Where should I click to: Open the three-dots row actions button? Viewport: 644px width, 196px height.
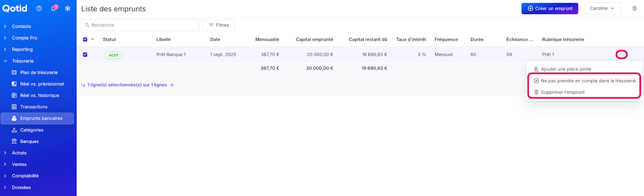point(622,54)
